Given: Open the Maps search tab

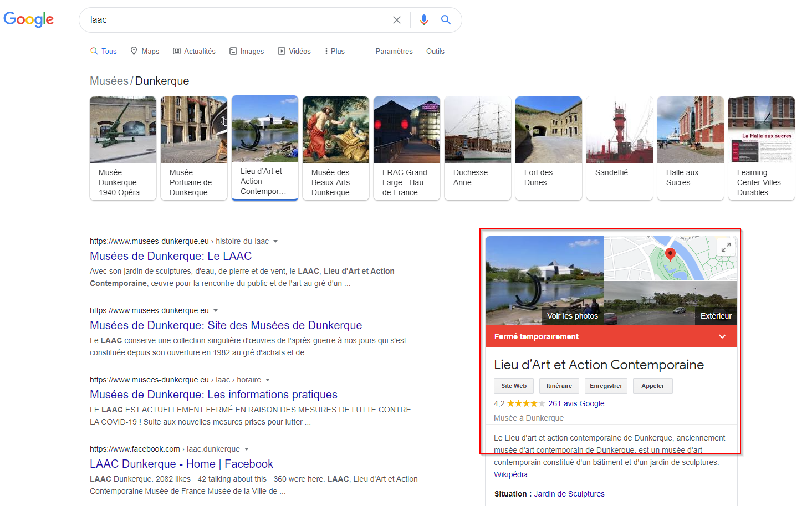Looking at the screenshot, I should point(145,51).
